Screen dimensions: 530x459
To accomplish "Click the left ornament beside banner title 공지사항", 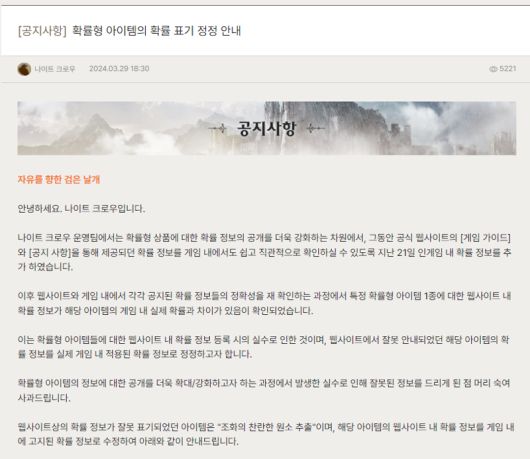I will click(x=218, y=128).
